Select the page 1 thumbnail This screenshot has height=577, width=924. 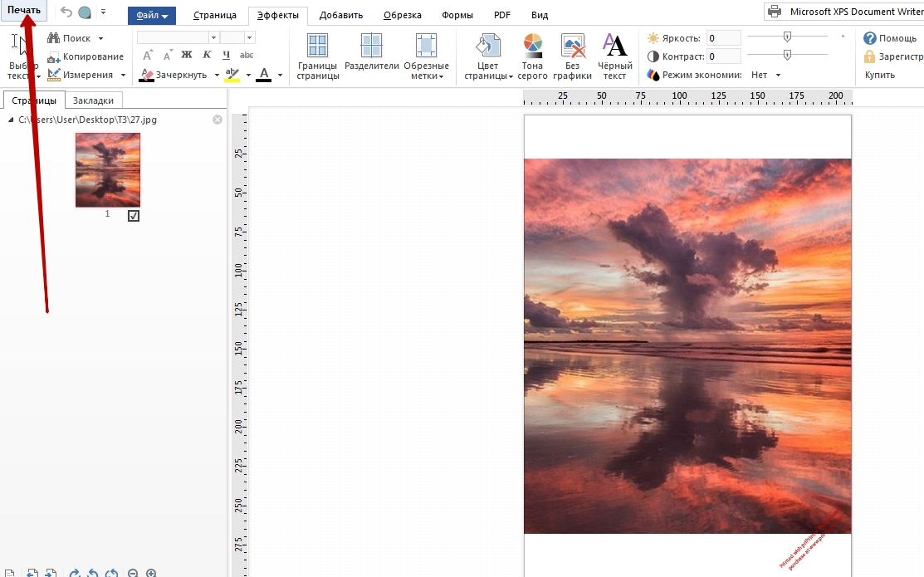click(x=108, y=170)
